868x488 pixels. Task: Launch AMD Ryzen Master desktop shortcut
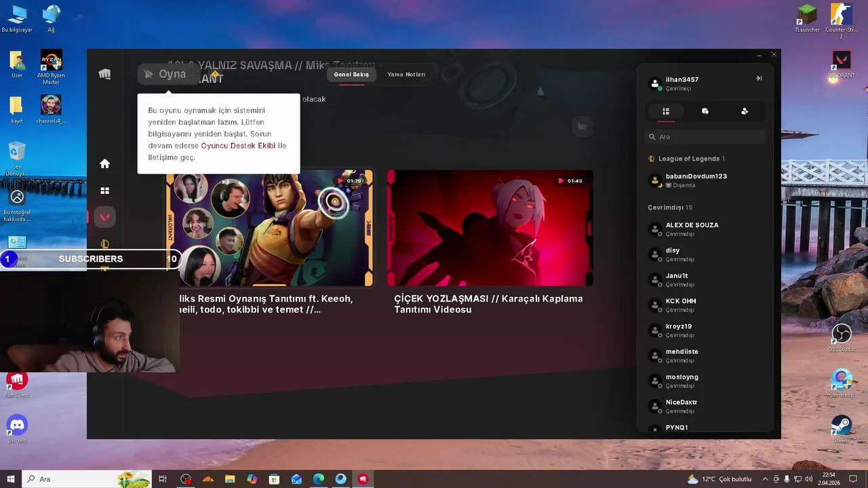(51, 66)
